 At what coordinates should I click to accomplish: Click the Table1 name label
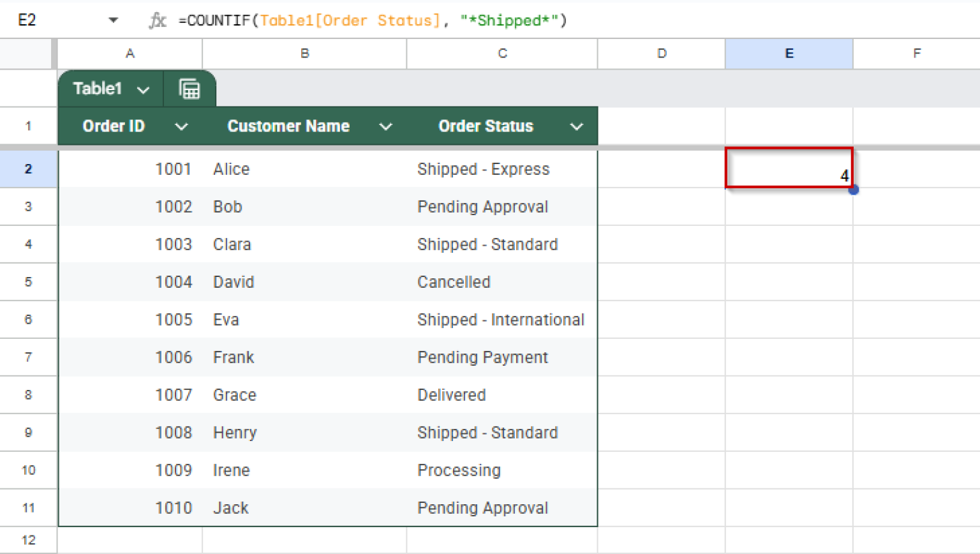[x=97, y=89]
